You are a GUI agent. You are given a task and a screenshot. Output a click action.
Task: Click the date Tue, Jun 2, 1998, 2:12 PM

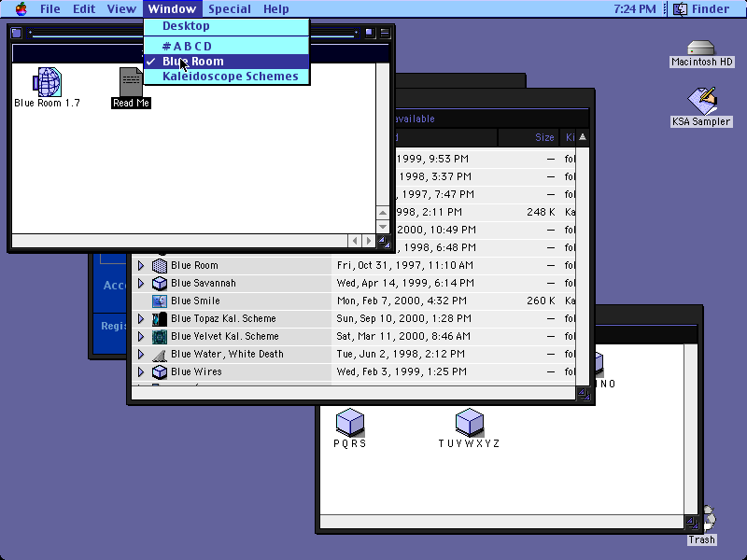[x=401, y=354]
